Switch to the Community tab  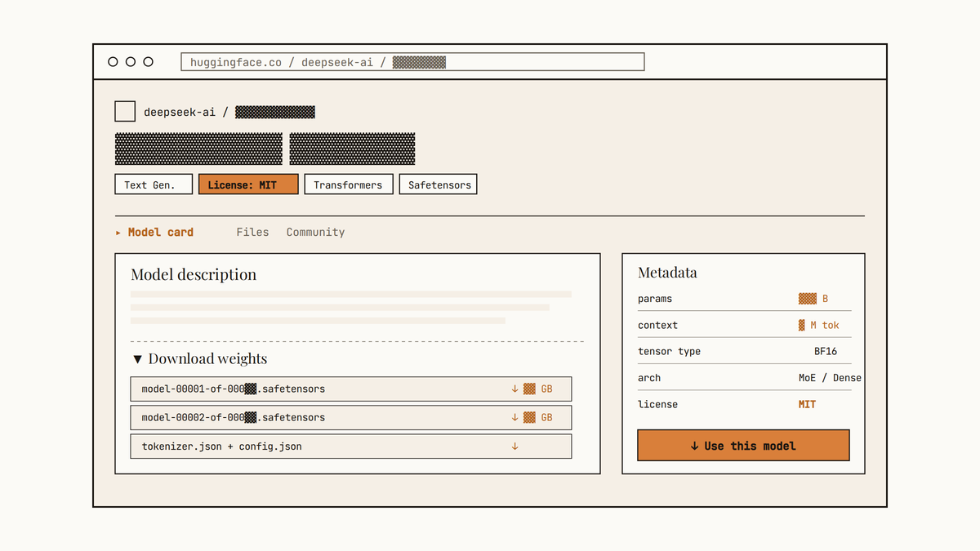point(315,233)
